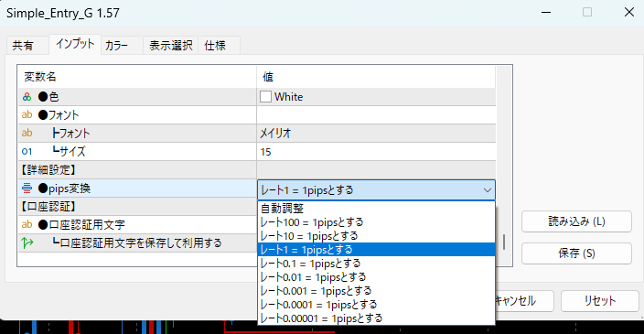Click the リセット button
644x334 pixels.
coord(600,301)
